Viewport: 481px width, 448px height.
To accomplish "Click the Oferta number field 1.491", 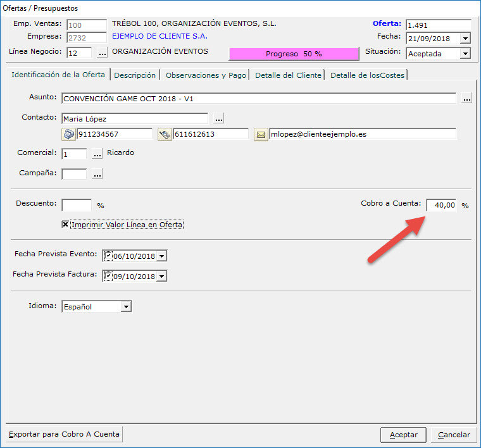I will coord(439,25).
